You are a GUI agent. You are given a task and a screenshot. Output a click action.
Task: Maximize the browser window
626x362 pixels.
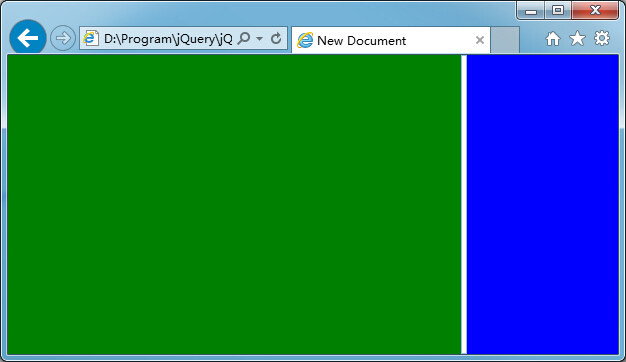(558, 10)
